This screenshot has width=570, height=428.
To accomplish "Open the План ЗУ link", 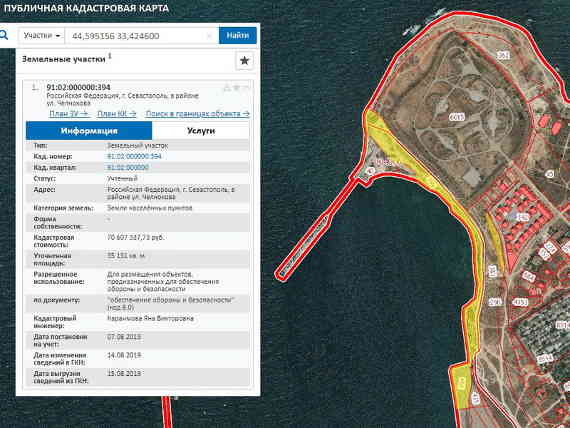I will click(x=69, y=114).
